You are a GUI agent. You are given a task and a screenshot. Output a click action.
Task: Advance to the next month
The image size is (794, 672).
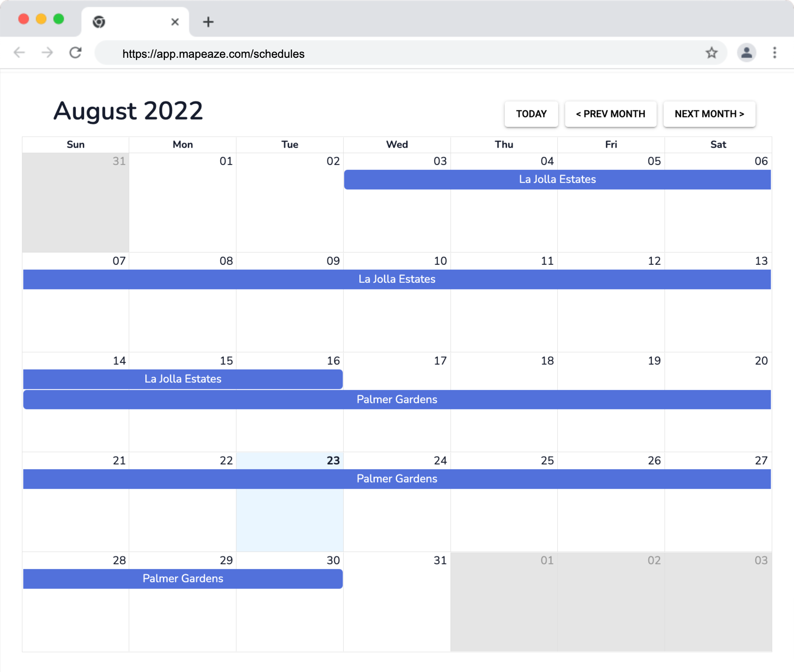pyautogui.click(x=709, y=114)
